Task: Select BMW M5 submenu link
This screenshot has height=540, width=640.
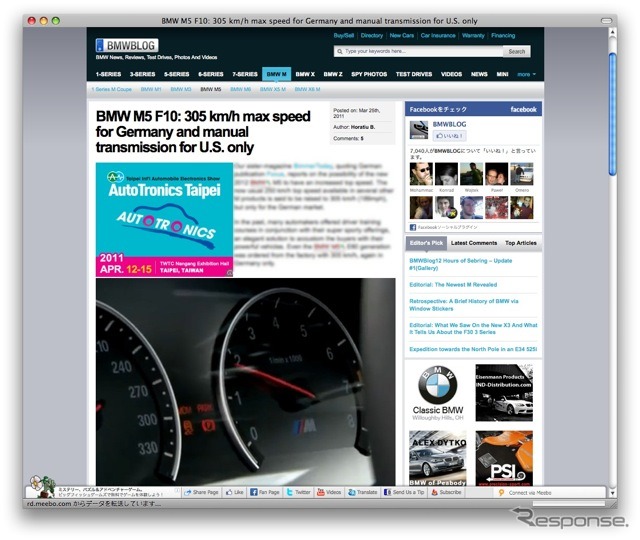Action: click(x=211, y=89)
